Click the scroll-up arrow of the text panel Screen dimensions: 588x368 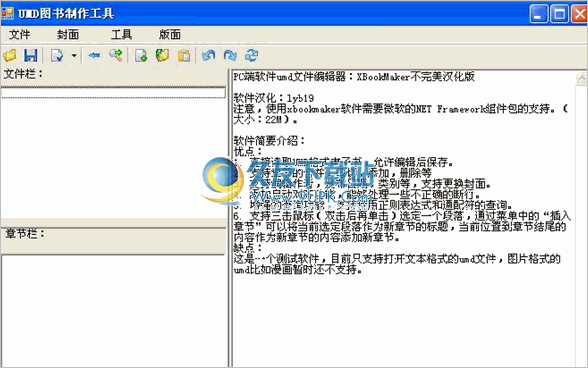point(582,79)
